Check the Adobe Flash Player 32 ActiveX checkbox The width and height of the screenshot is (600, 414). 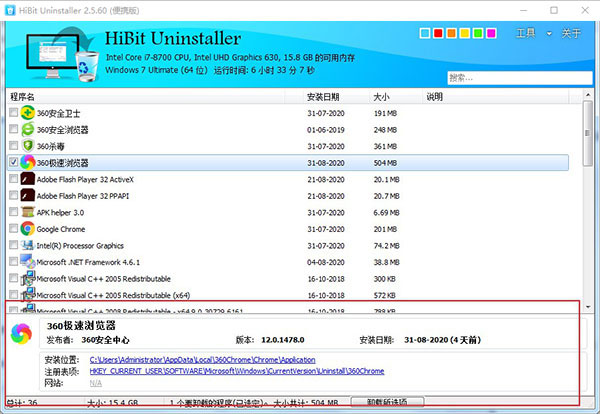[x=13, y=179]
